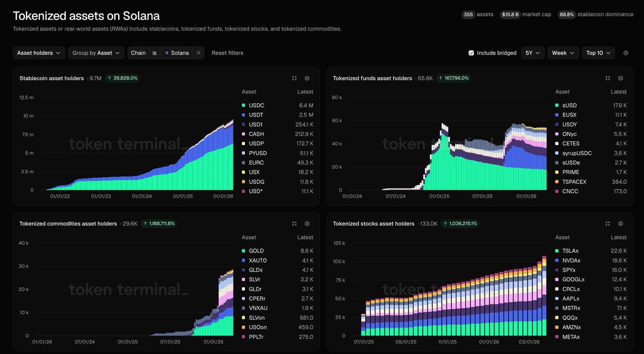Open the Group by Asset dropdown
Viewport: 644px width, 354px height.
coord(96,53)
